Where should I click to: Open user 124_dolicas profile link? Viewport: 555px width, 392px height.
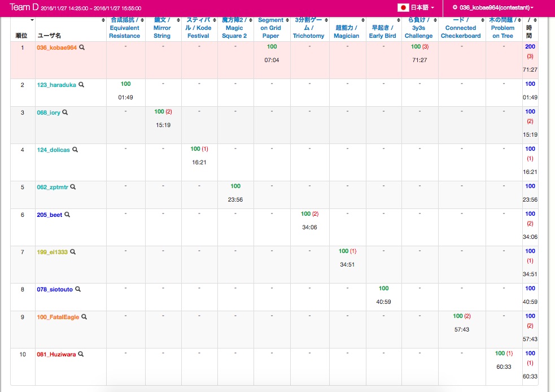(54, 150)
